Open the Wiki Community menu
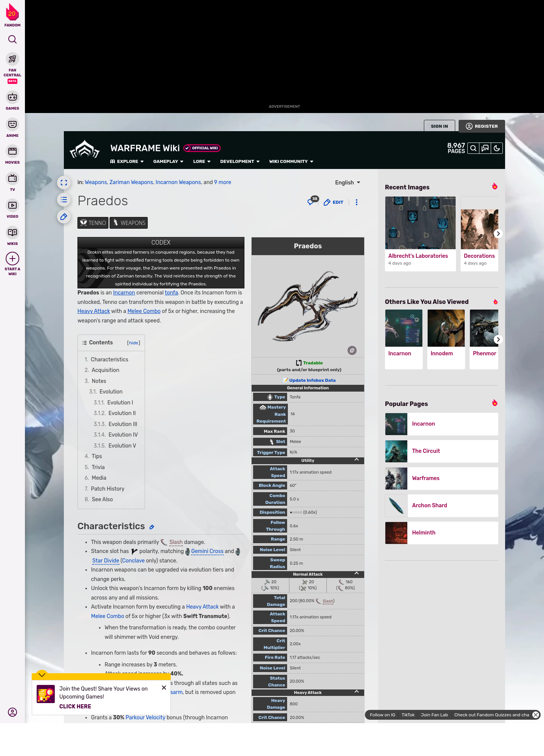 click(x=291, y=161)
